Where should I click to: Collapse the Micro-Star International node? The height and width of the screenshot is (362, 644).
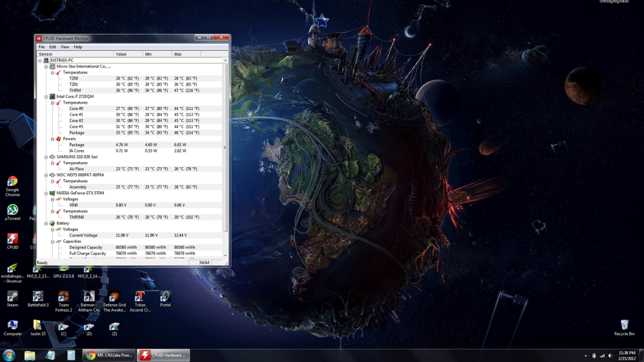(46, 67)
